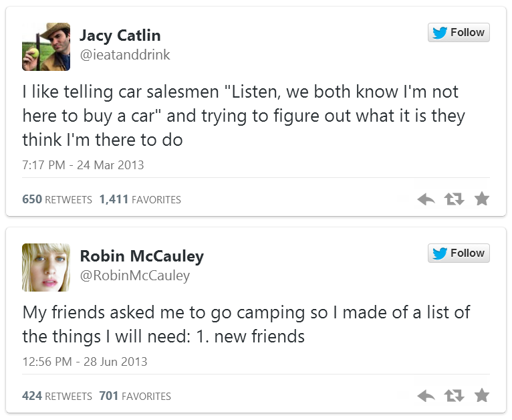The height and width of the screenshot is (420, 512).
Task: Follow Robin McCauley
Action: tap(459, 253)
